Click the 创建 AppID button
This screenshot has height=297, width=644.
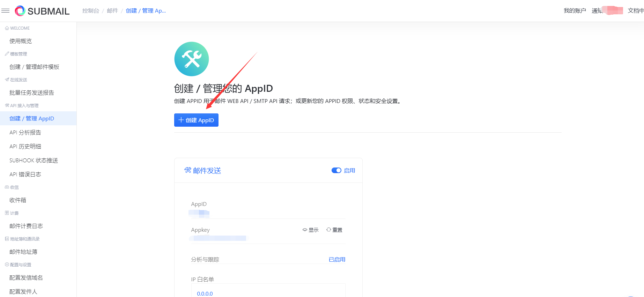coord(196,120)
